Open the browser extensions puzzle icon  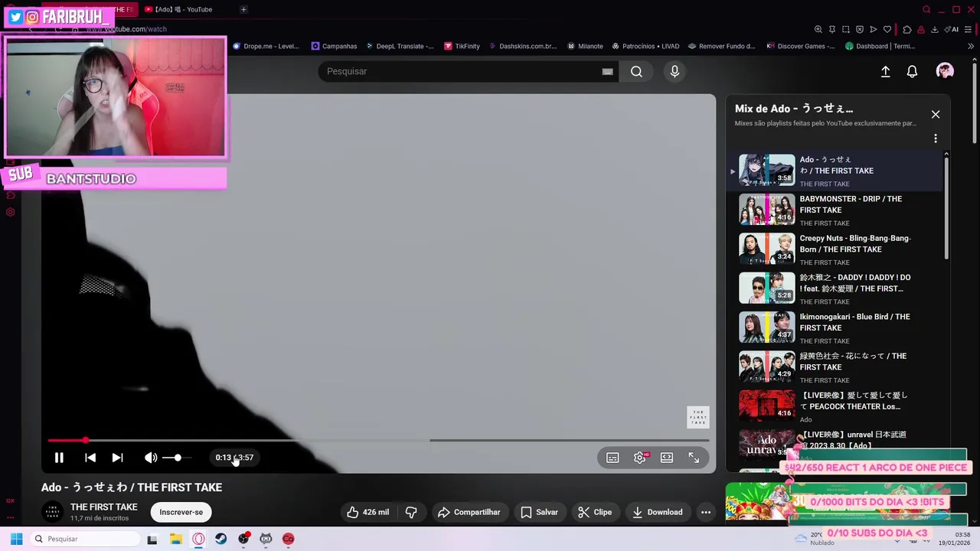pos(907,29)
